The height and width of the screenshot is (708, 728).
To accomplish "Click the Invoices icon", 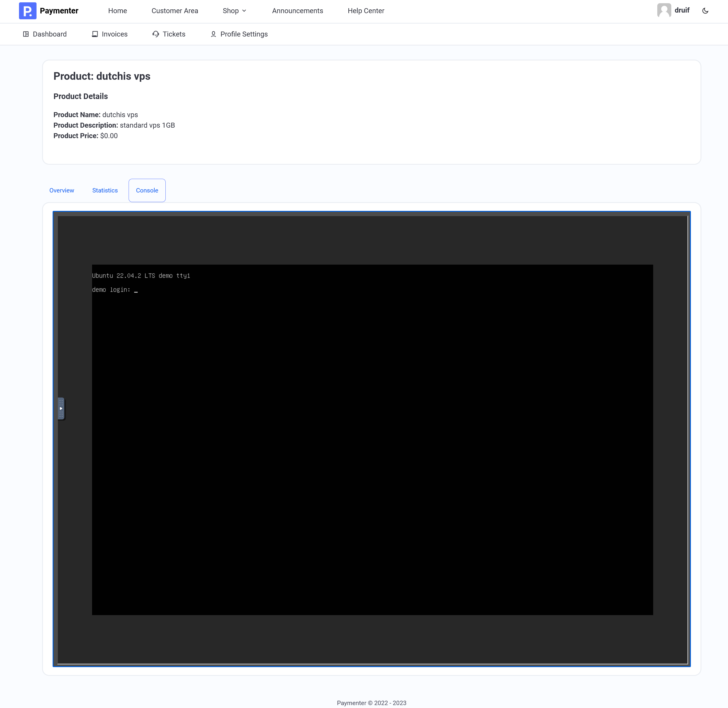I will pos(95,34).
